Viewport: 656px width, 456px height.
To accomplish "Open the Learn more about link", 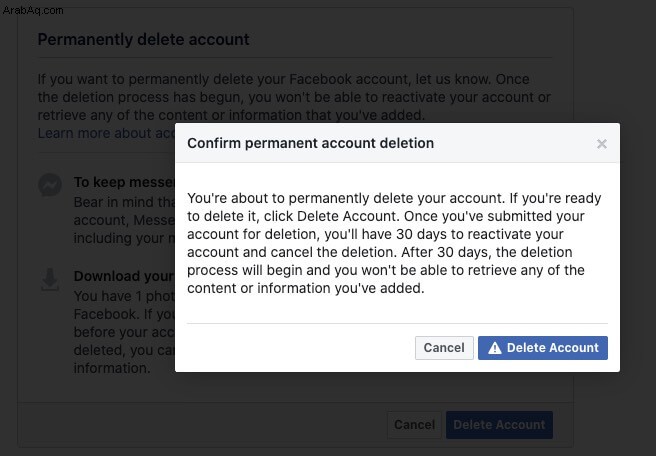I will point(106,133).
